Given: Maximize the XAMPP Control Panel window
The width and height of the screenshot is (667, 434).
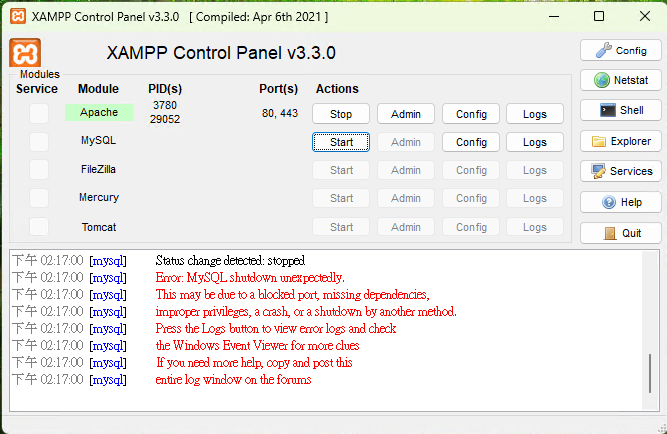Looking at the screenshot, I should (x=599, y=17).
